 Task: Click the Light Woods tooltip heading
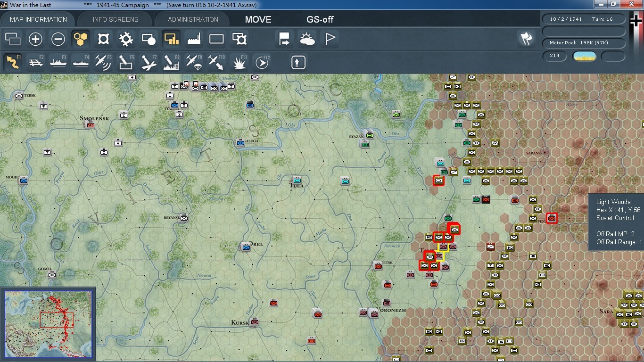tap(613, 202)
